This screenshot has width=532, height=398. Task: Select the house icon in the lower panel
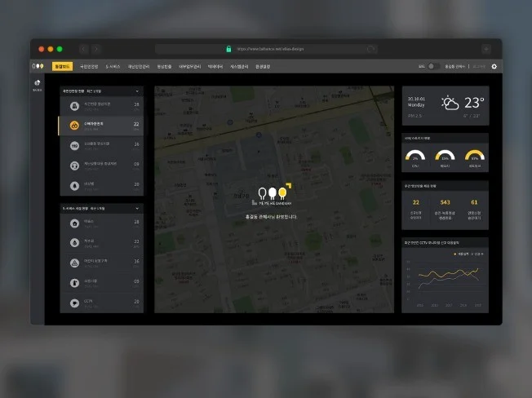pos(74,222)
